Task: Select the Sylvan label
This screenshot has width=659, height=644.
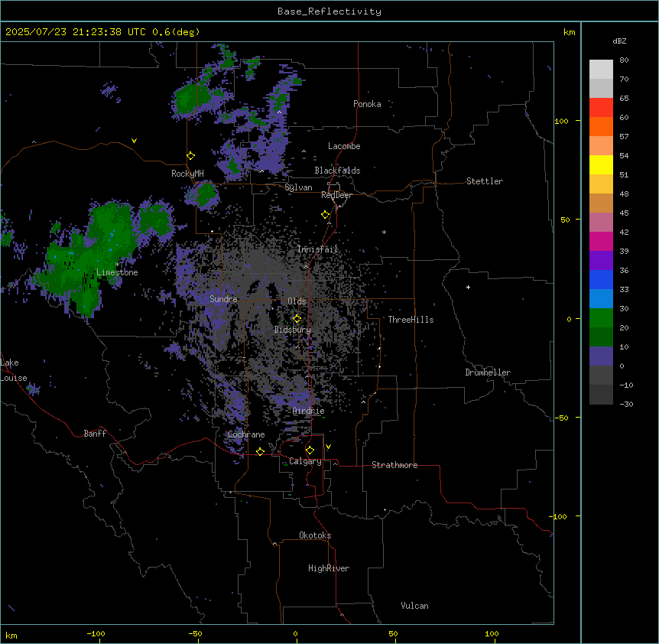Action: [x=298, y=187]
